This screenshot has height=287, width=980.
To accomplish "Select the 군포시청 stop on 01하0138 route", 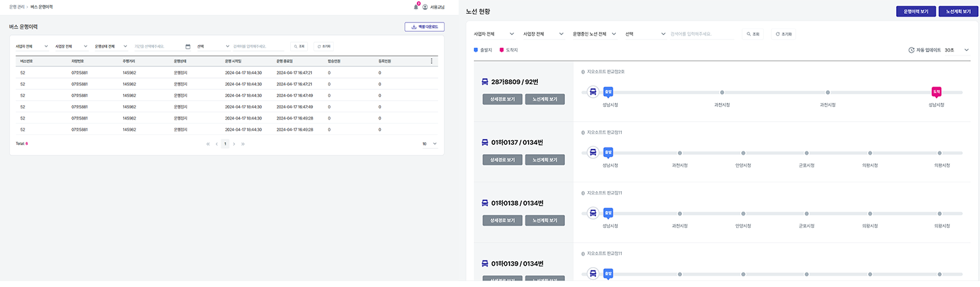I will pos(806,214).
